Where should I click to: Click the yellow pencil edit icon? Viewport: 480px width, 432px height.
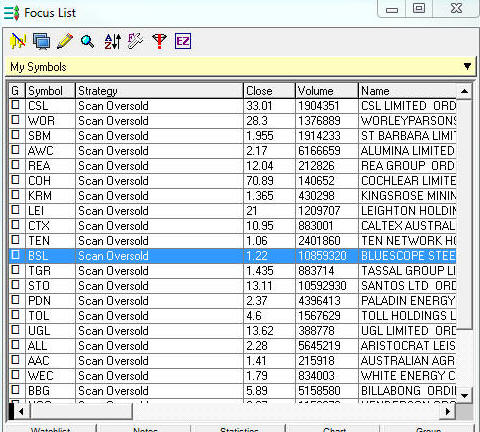(x=65, y=41)
